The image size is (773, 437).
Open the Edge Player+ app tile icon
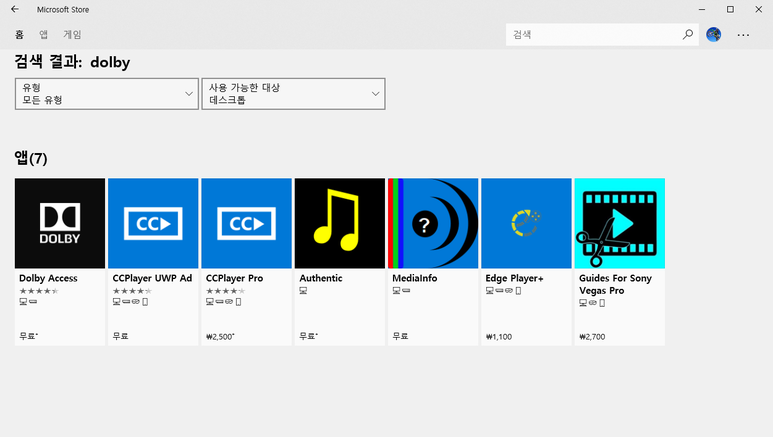tap(526, 223)
